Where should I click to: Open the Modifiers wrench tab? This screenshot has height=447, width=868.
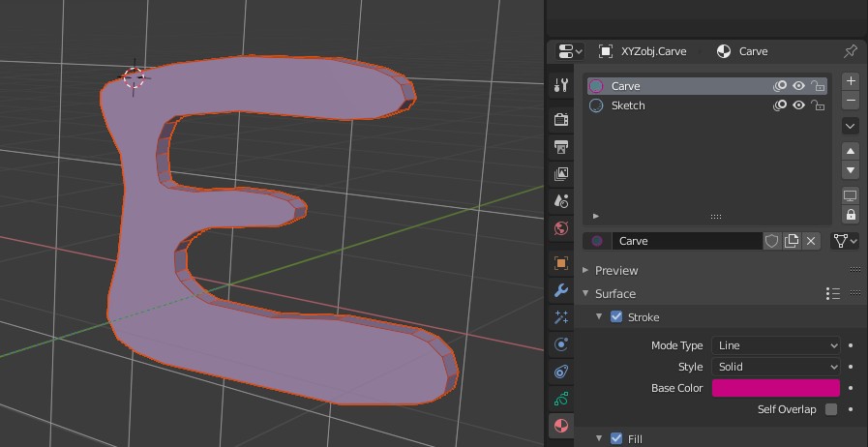click(x=560, y=290)
